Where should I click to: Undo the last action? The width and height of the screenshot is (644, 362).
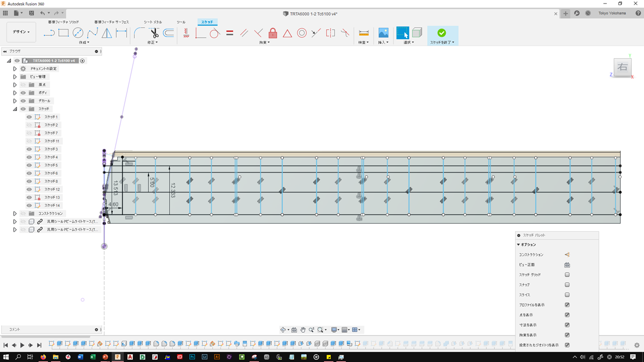click(42, 13)
